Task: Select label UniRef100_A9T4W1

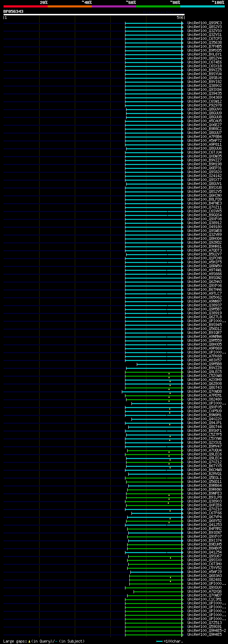Action: point(204,270)
